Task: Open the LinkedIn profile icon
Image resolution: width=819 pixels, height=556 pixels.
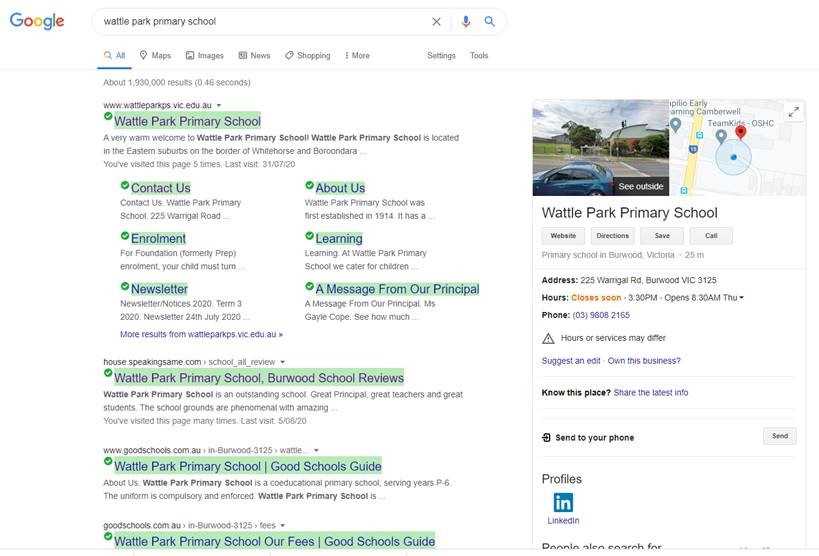Action: pyautogui.click(x=563, y=503)
